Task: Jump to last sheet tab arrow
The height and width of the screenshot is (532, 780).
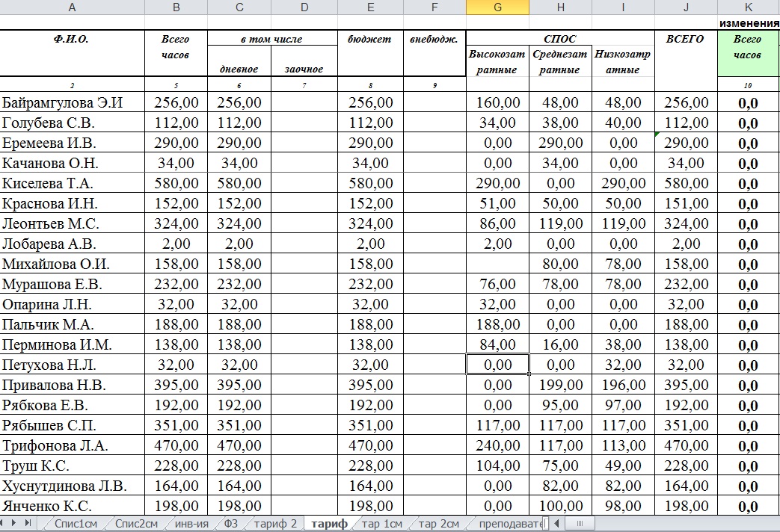Action: tap(28, 523)
